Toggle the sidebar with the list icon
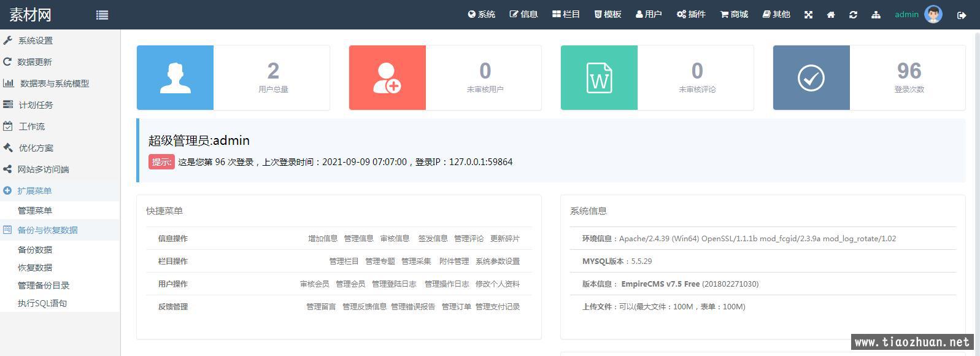 102,15
